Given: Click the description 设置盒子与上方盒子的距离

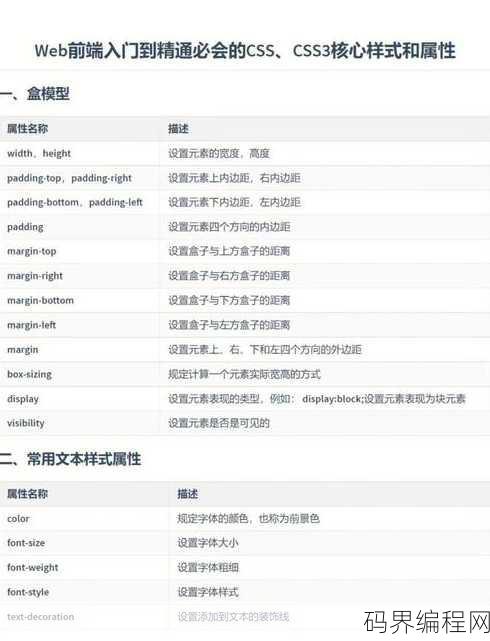Looking at the screenshot, I should pos(229,251).
